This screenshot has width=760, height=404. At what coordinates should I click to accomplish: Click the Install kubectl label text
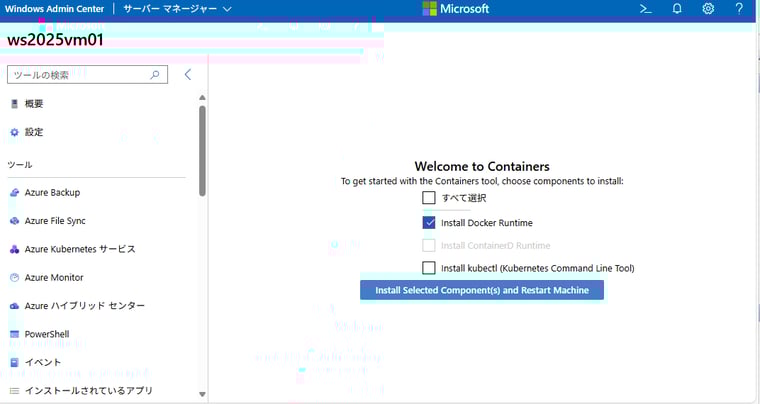point(538,268)
